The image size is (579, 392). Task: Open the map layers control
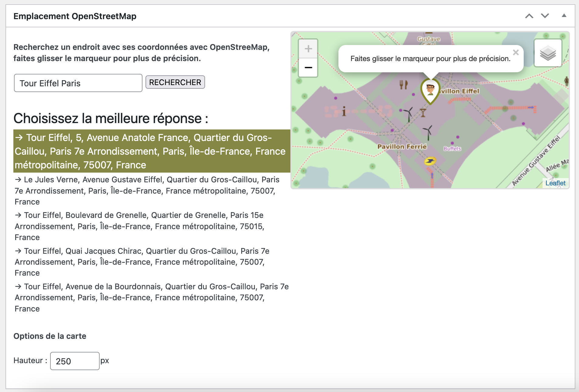[x=548, y=53]
